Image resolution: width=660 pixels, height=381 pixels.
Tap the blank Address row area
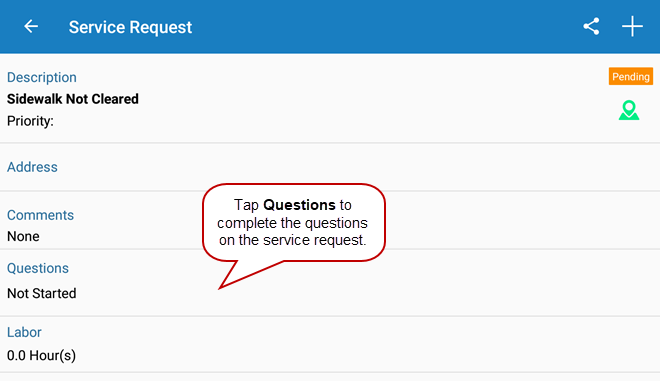[330, 167]
